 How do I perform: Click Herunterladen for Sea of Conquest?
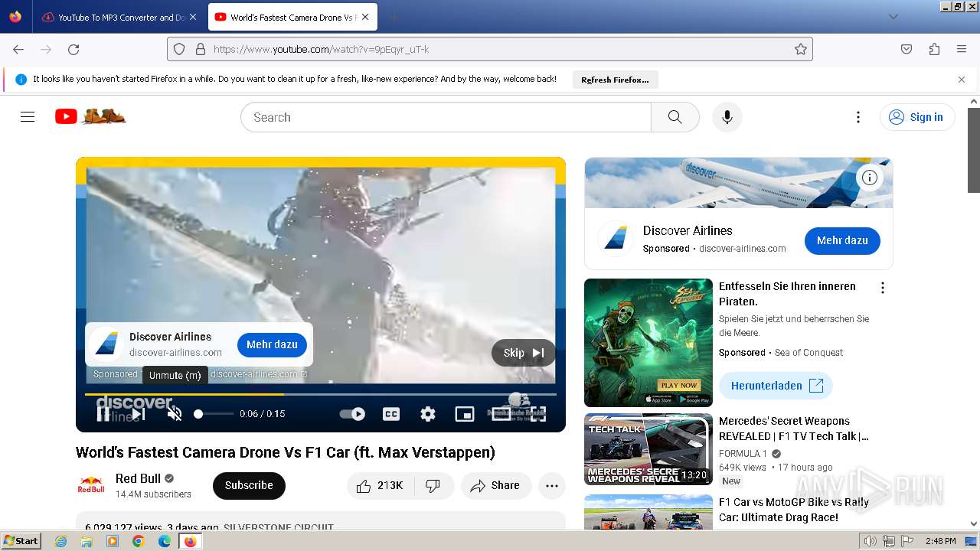click(x=776, y=386)
